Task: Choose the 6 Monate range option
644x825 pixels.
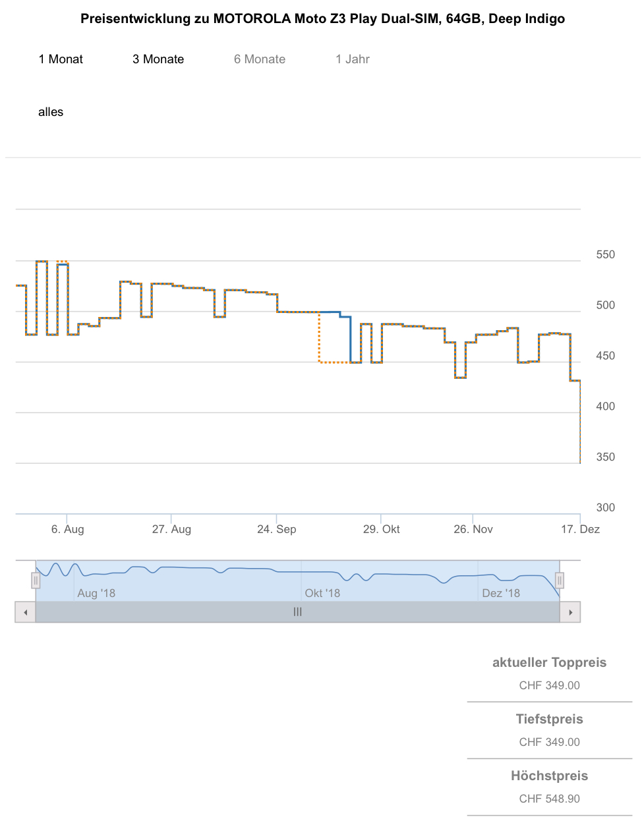Action: 260,59
